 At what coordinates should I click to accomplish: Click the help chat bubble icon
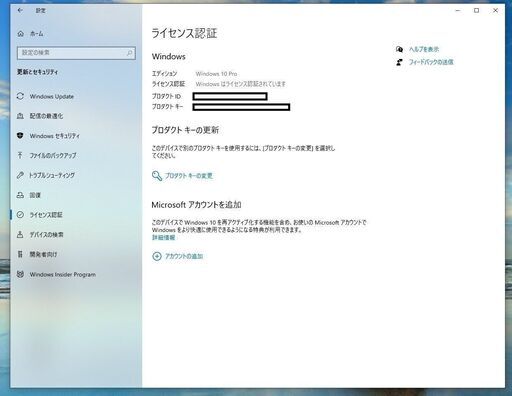point(399,49)
